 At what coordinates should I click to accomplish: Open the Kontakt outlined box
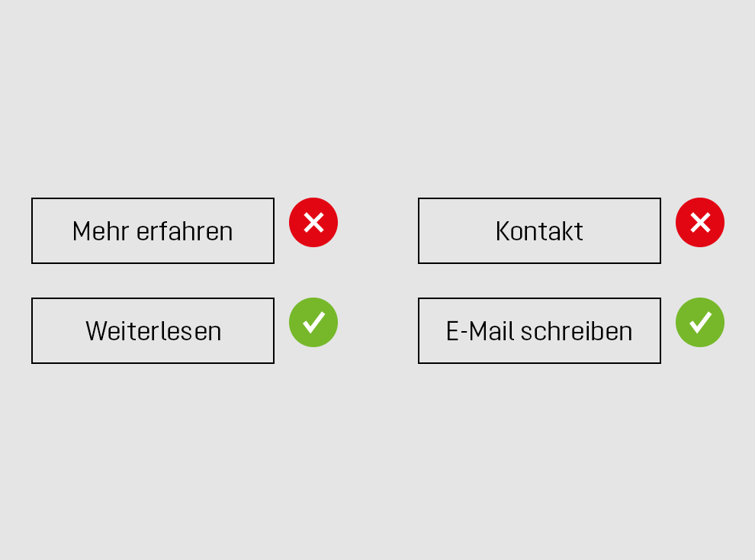tap(539, 231)
